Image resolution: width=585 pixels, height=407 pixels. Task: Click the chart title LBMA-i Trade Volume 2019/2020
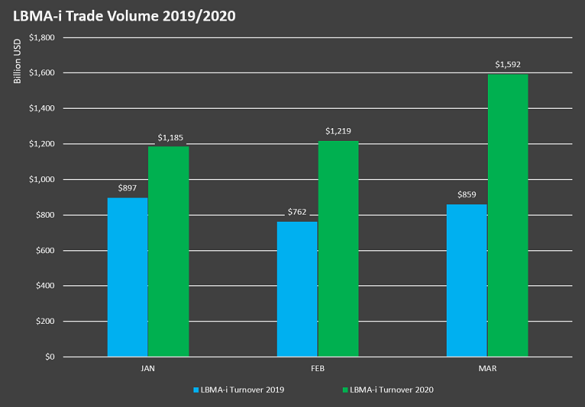tap(124, 16)
